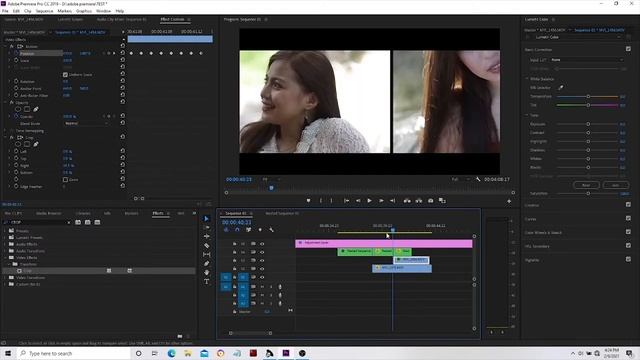Click the Auto button under Tone
Image resolution: width=640 pixels, height=360 pixels.
[x=615, y=185]
